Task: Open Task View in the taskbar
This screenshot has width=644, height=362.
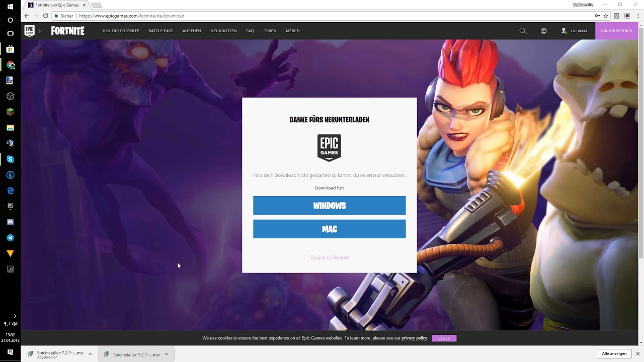Action: coord(10,34)
